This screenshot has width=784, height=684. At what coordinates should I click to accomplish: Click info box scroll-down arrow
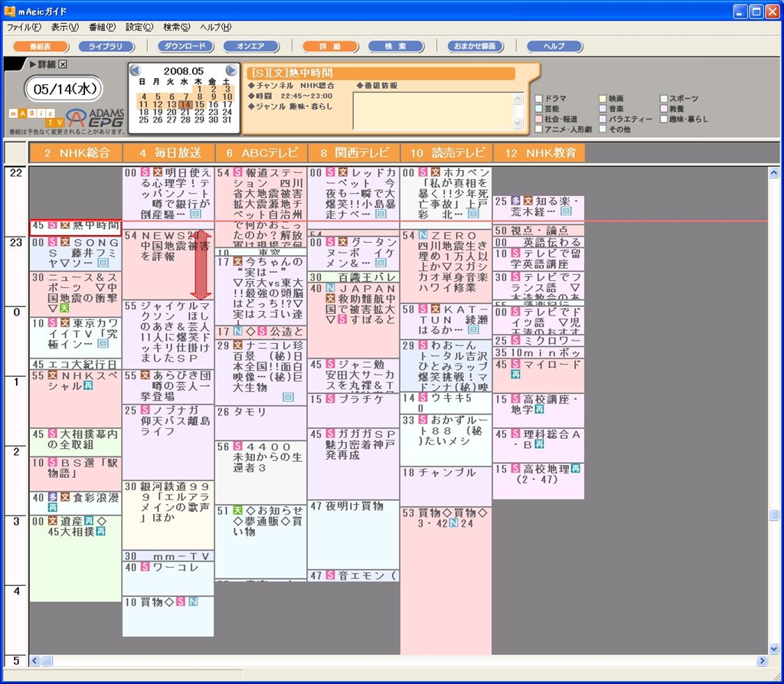coord(518,123)
